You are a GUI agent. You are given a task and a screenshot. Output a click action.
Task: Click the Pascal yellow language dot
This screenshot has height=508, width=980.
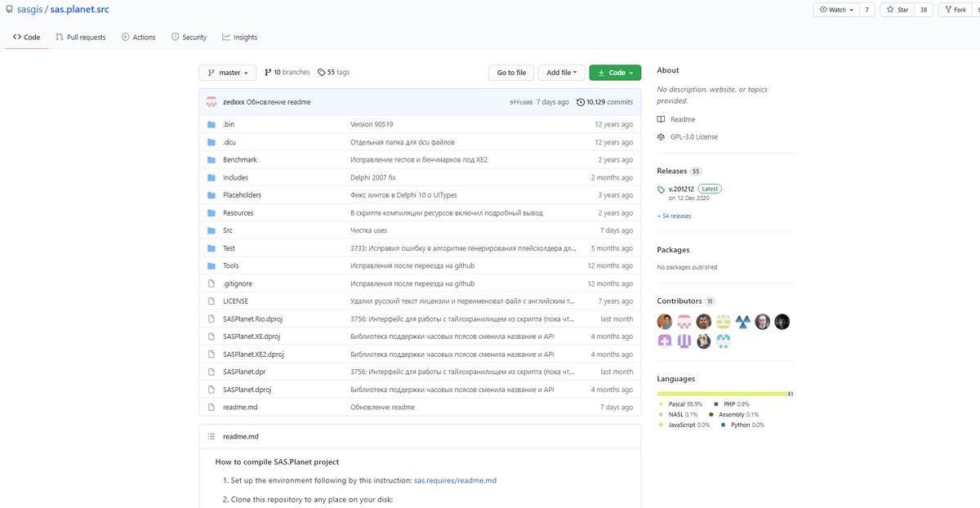(x=661, y=404)
